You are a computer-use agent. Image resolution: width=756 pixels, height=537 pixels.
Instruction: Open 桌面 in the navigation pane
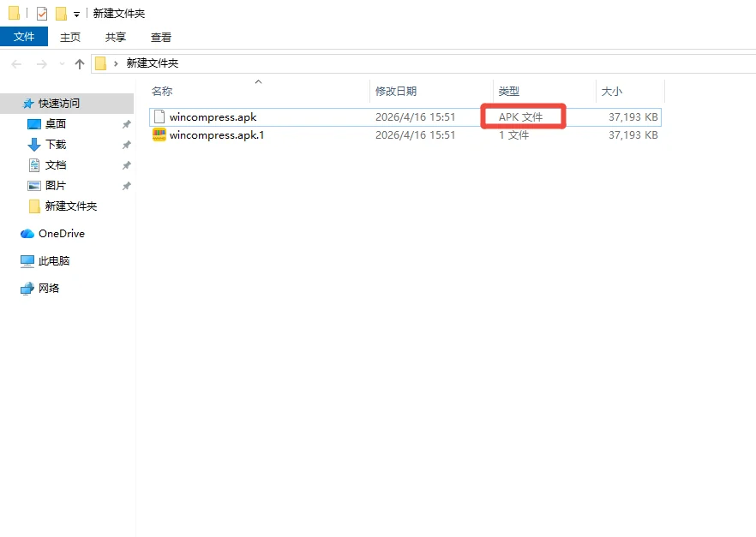[56, 124]
